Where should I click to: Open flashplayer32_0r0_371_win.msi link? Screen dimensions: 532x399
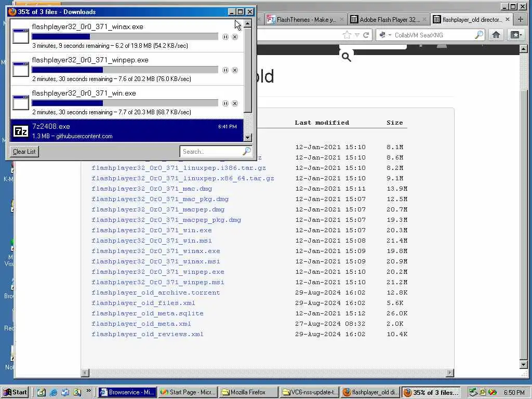[152, 241]
